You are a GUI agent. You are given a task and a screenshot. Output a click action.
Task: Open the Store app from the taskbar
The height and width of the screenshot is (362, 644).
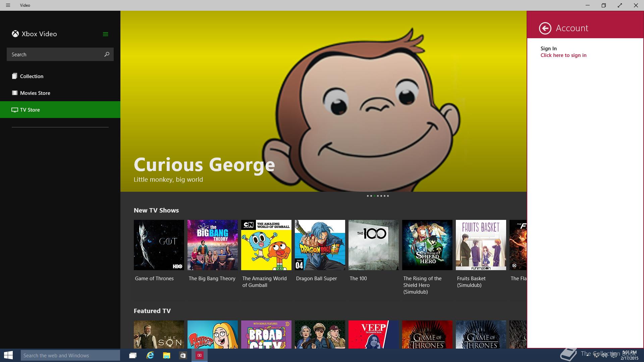pos(183,355)
